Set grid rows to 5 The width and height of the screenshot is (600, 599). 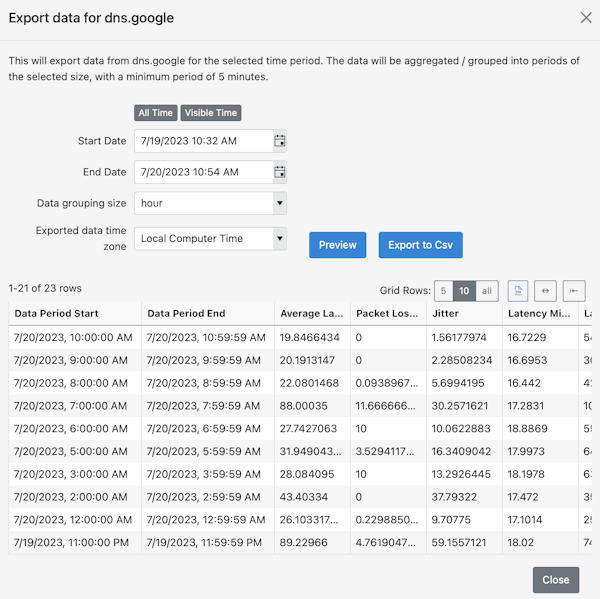coord(443,291)
